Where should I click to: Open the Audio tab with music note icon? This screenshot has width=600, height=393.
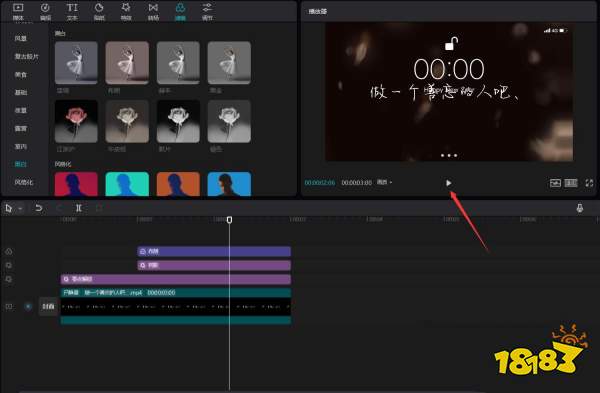45,11
